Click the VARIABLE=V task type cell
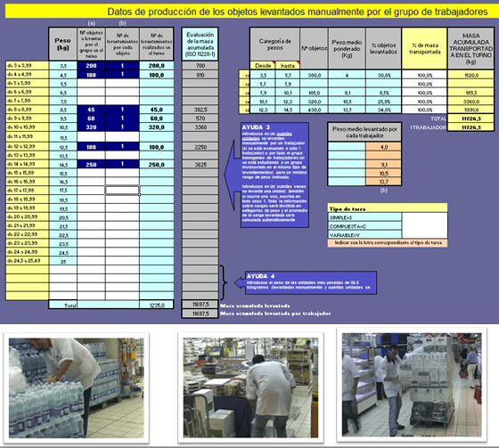The width and height of the screenshot is (499, 448). (x=364, y=235)
